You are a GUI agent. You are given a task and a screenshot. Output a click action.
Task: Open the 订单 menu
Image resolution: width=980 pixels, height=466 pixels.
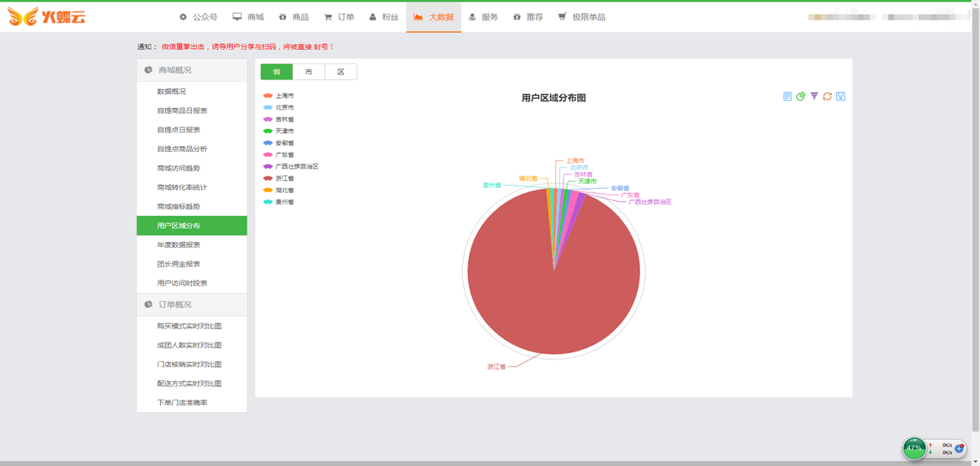point(339,17)
